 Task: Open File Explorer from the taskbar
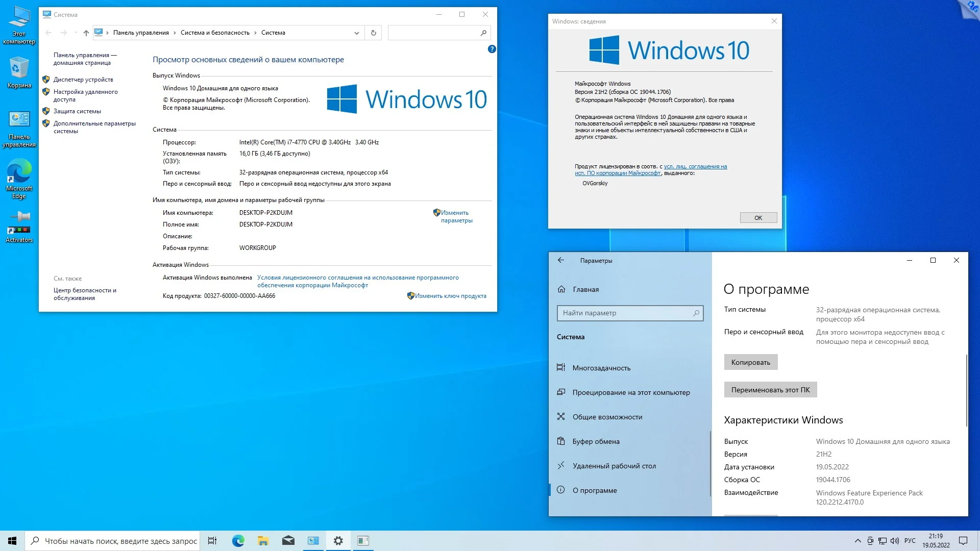click(263, 541)
